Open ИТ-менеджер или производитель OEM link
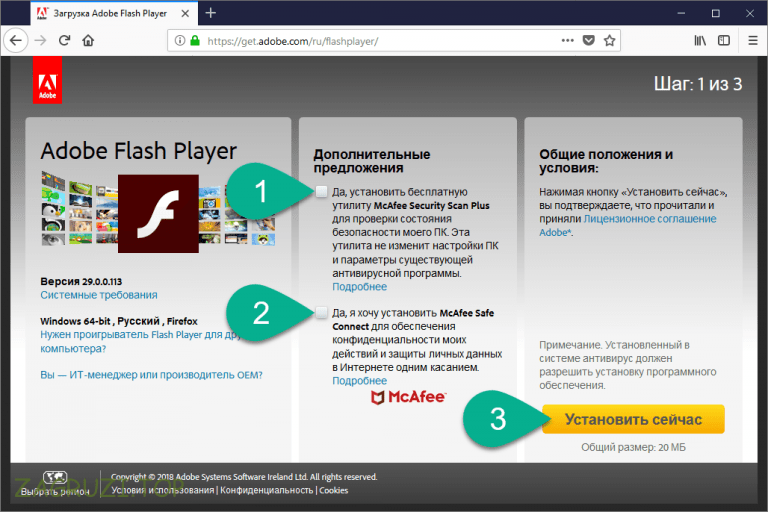The image size is (768, 512). (151, 375)
